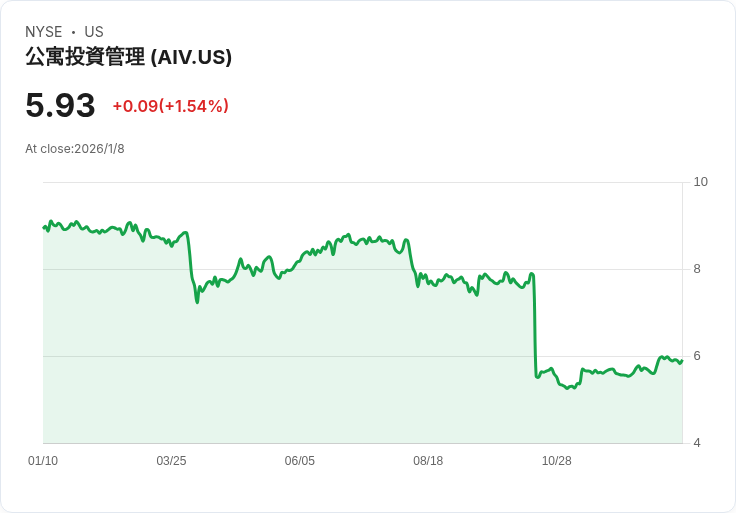Click the 10/28 date axis label
Screen dimensions: 736x513
click(x=556, y=461)
